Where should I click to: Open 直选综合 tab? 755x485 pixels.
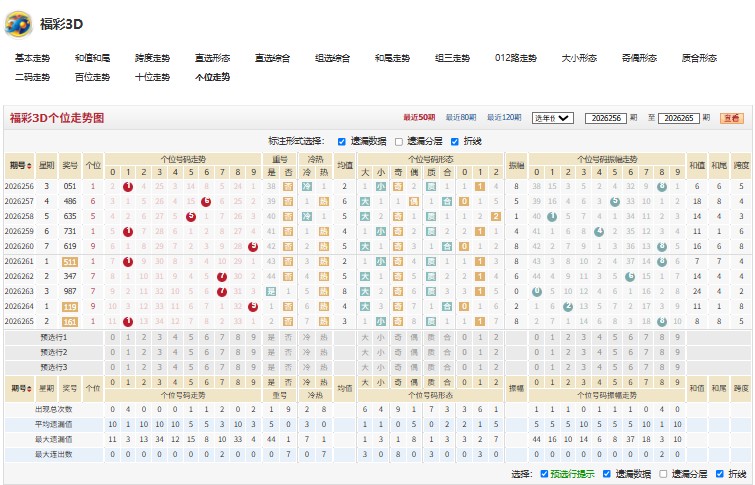tap(273, 58)
